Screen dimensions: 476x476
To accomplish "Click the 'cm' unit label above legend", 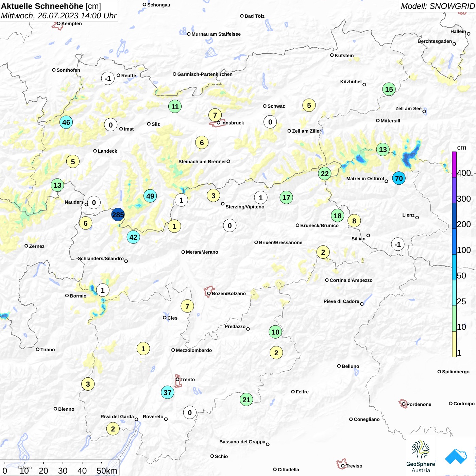I will click(461, 147).
